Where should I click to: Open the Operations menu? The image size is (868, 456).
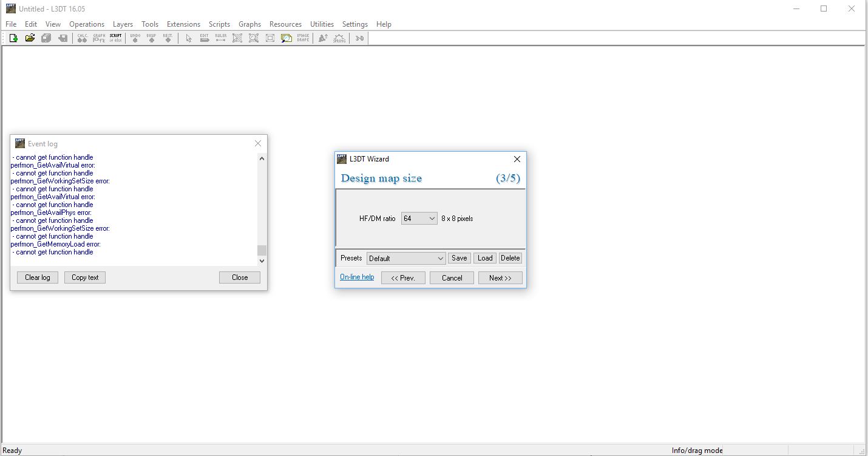(87, 24)
